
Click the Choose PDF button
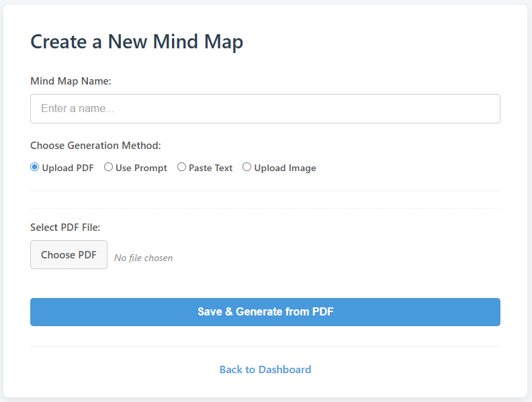[69, 255]
